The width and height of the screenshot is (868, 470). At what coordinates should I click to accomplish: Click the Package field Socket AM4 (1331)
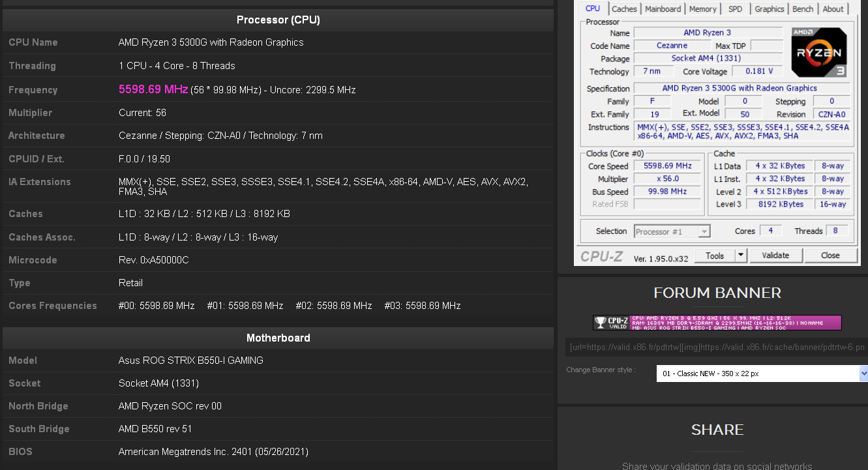708,58
